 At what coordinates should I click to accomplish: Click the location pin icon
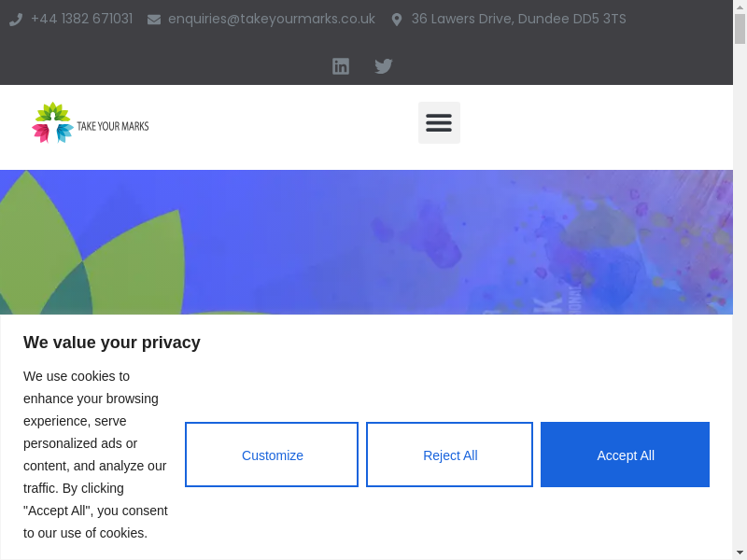tap(397, 20)
